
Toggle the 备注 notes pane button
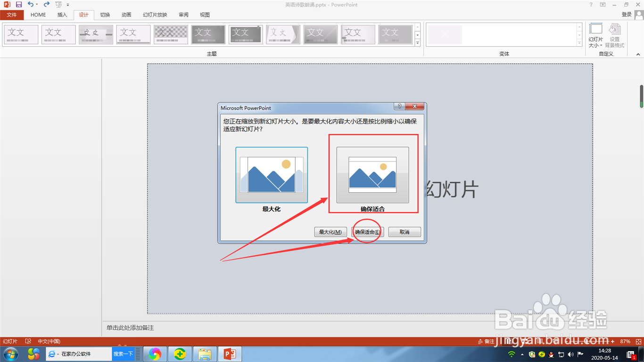486,341
